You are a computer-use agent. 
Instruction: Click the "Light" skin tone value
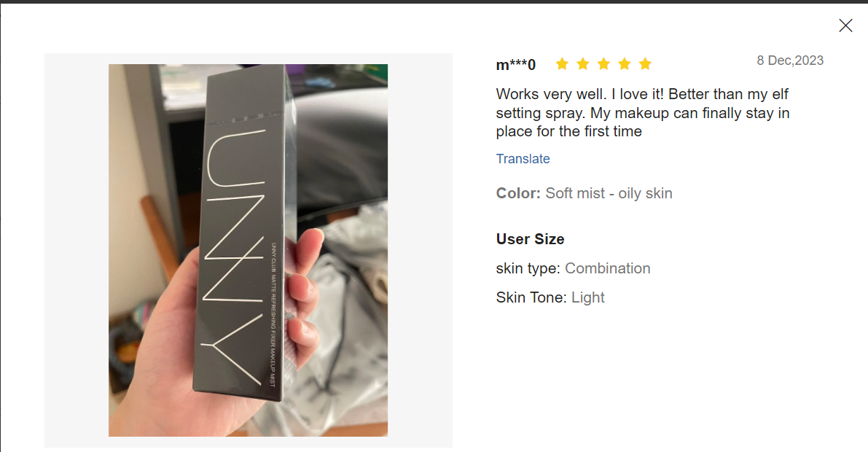tap(588, 298)
